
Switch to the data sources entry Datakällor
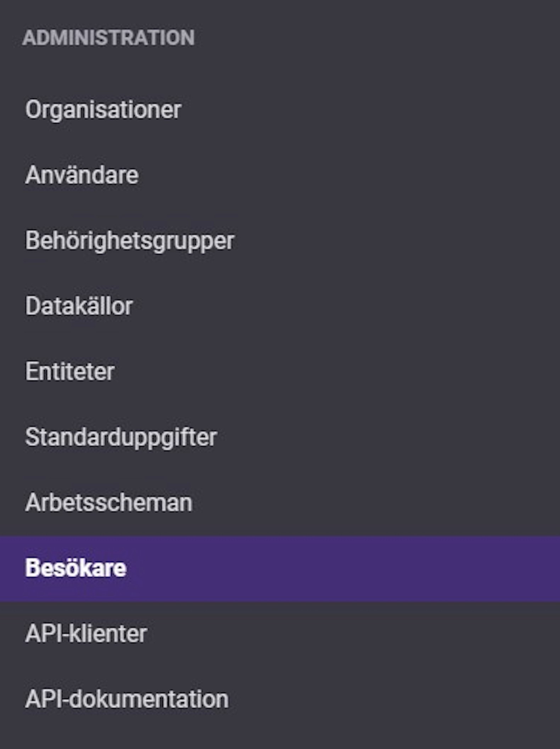tap(280, 306)
